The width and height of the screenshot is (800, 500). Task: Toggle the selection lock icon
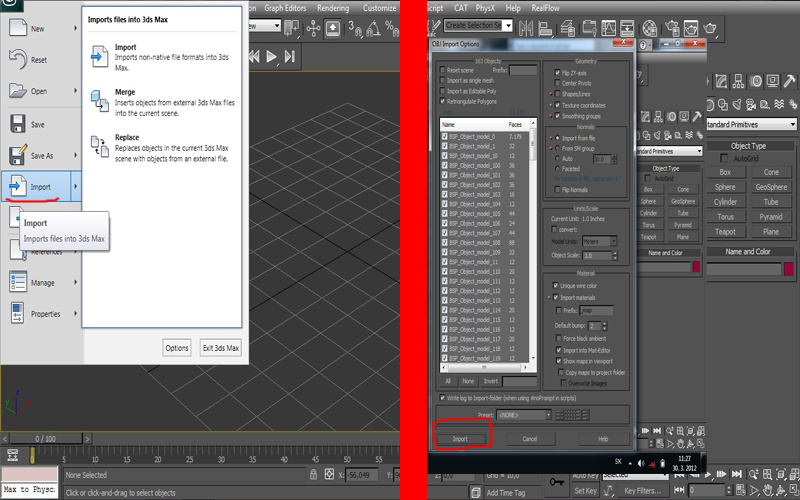[x=314, y=474]
